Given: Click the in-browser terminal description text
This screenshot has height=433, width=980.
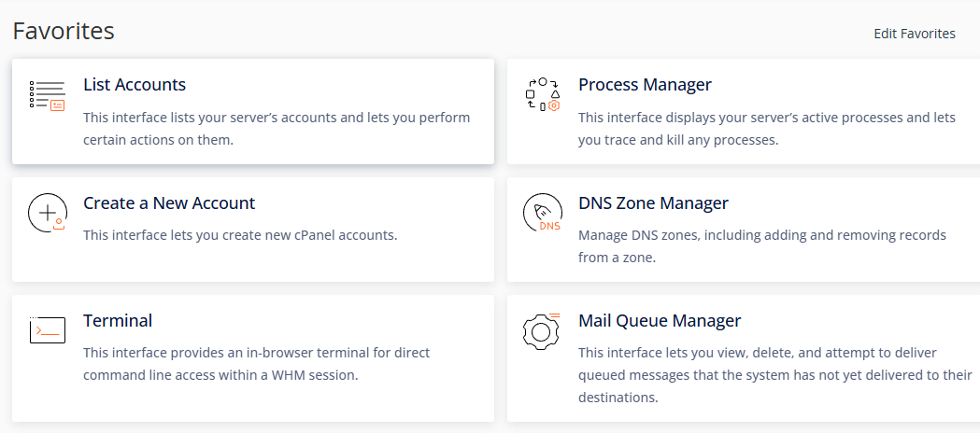Looking at the screenshot, I should tap(256, 364).
